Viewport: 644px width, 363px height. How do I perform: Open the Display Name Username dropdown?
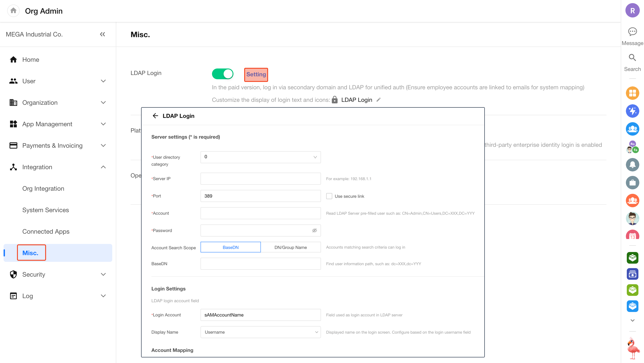click(260, 332)
